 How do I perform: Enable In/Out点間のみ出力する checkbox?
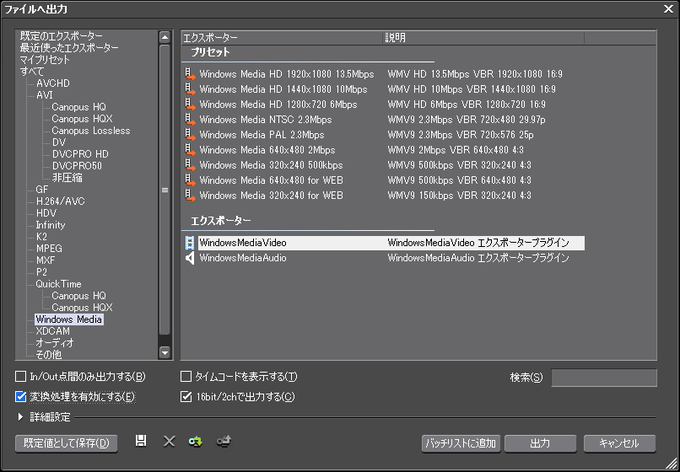pos(20,377)
